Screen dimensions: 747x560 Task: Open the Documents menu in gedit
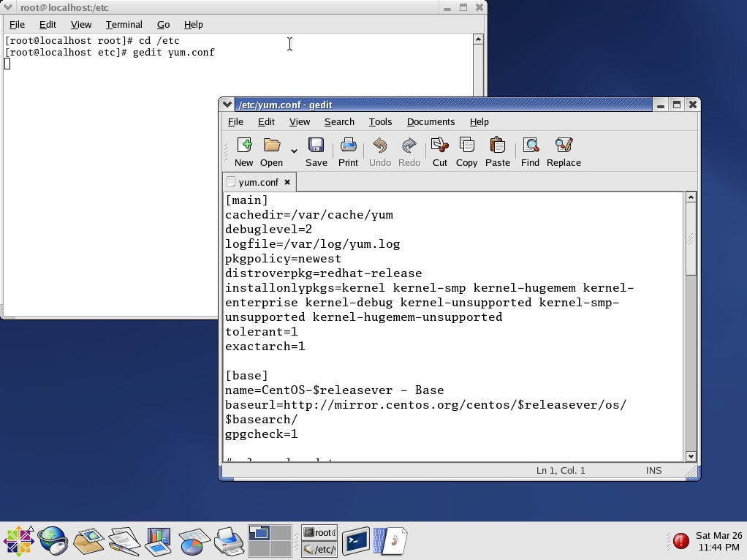pos(431,122)
